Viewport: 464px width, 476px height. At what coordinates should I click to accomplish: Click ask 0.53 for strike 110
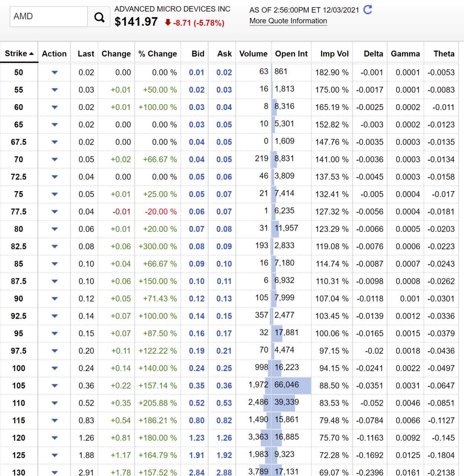pyautogui.click(x=224, y=403)
